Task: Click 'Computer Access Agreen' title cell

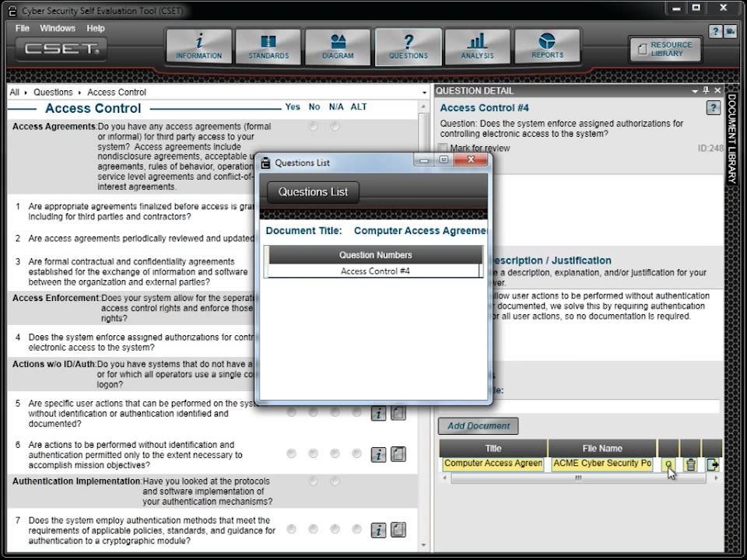Action: point(493,464)
